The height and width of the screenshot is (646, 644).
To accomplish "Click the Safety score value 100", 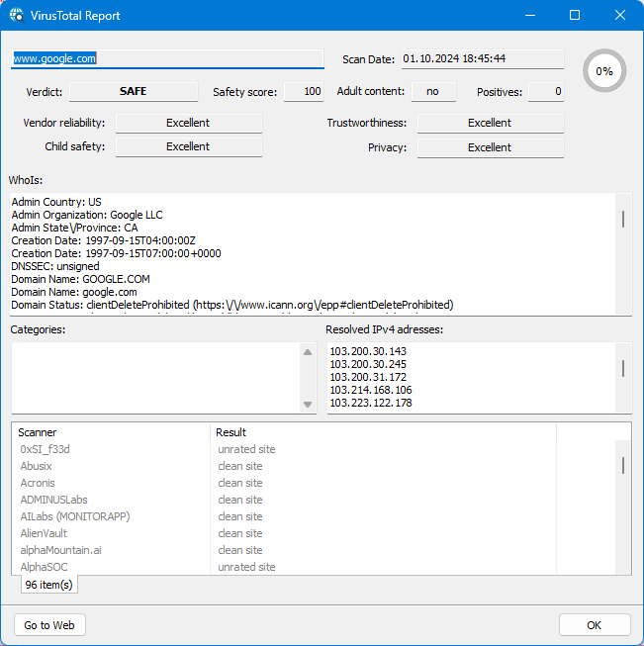I will click(304, 91).
